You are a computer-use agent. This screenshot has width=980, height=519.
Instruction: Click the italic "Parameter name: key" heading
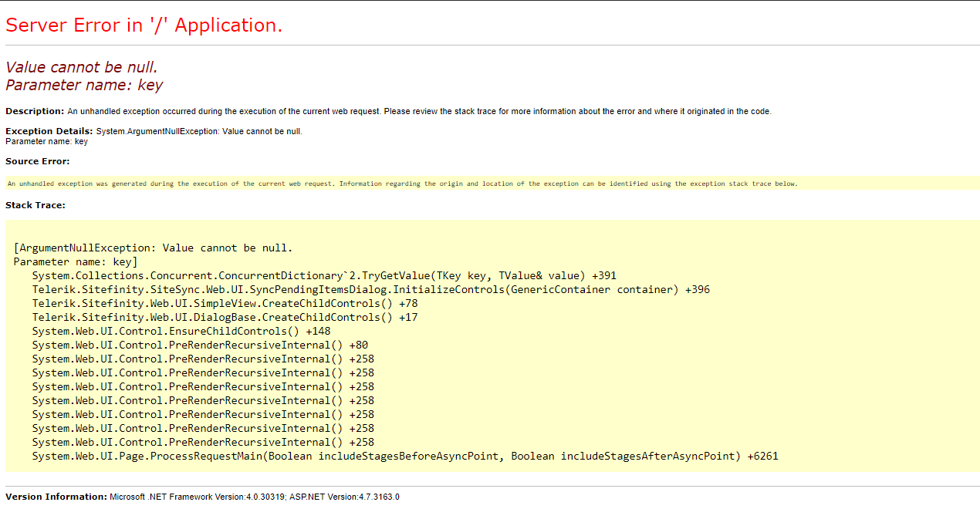84,85
